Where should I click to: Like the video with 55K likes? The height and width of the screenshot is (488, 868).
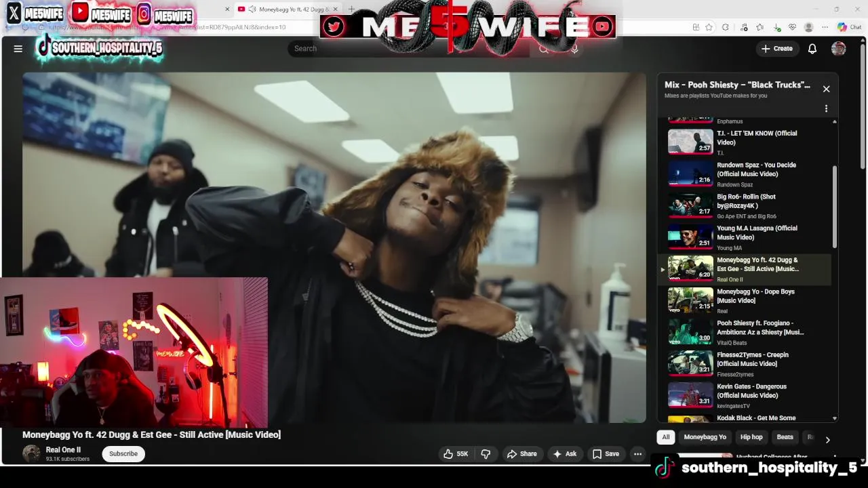tap(456, 454)
